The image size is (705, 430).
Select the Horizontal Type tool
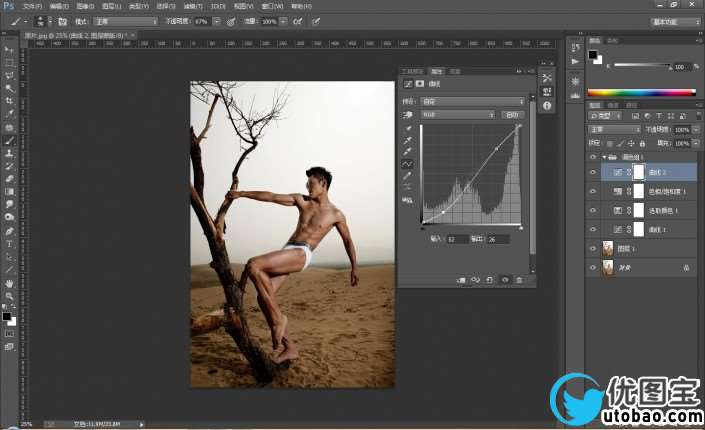(x=9, y=244)
